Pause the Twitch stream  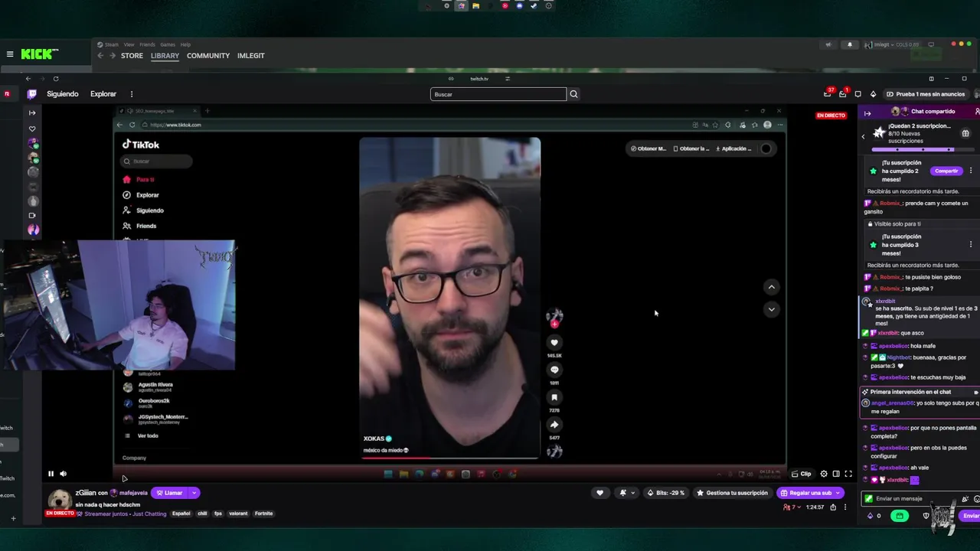point(51,474)
